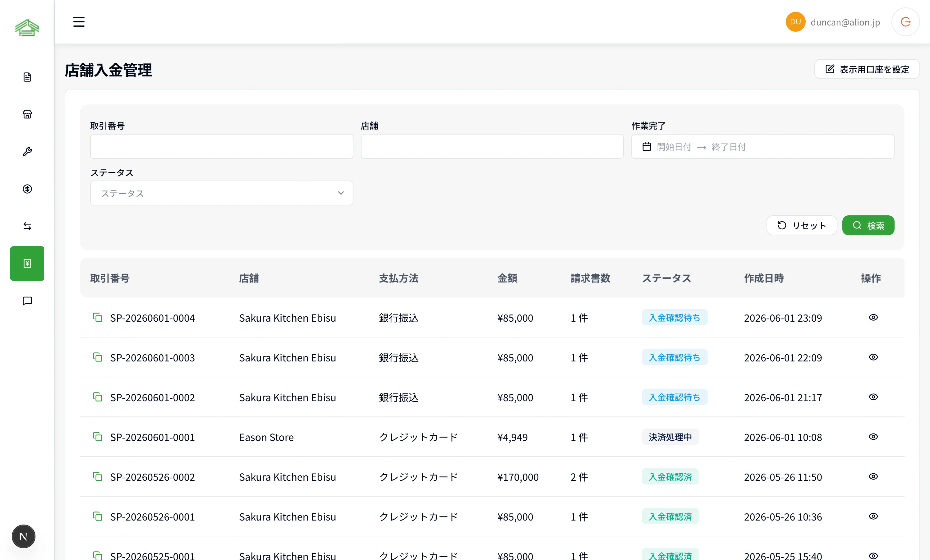Viewport: 930px width, 560px height.
Task: Focus the 取引番号 search input
Action: click(x=222, y=146)
